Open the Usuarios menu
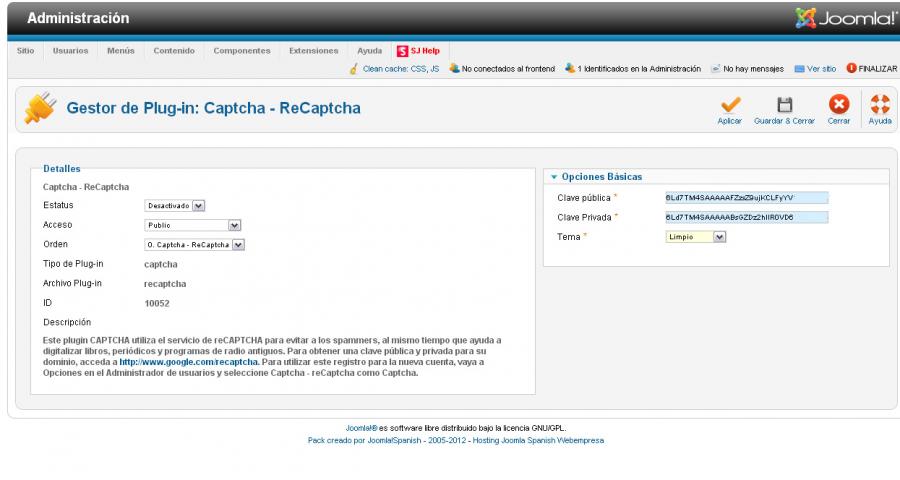 [x=71, y=51]
